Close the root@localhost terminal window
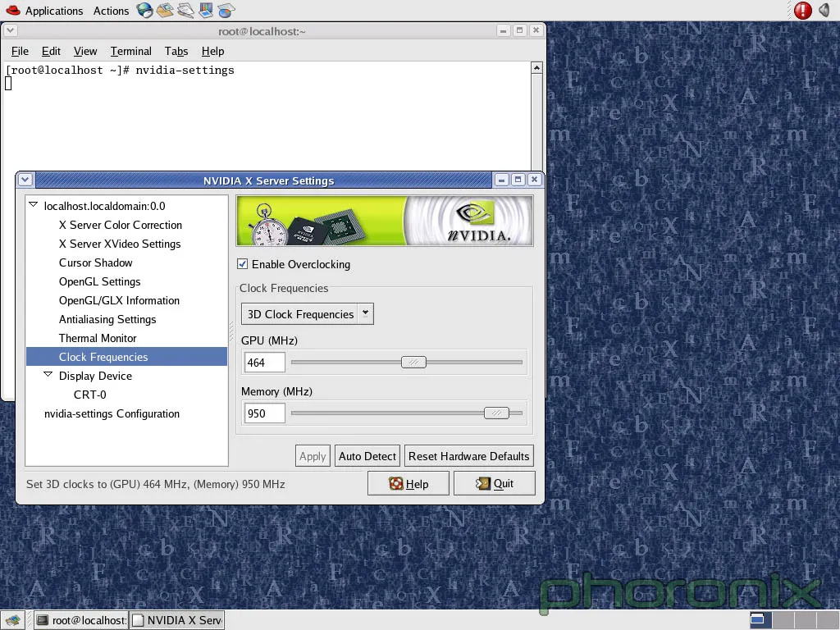This screenshot has height=630, width=840. 536,30
